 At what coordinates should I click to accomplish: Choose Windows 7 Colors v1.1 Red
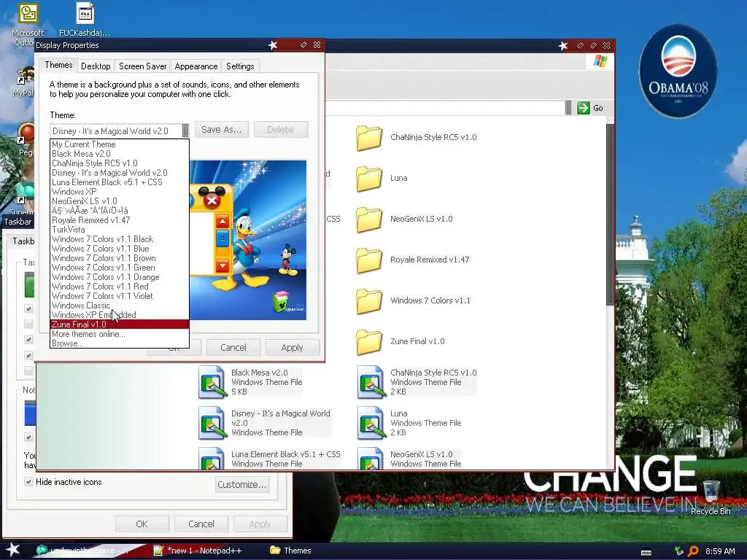(x=120, y=287)
